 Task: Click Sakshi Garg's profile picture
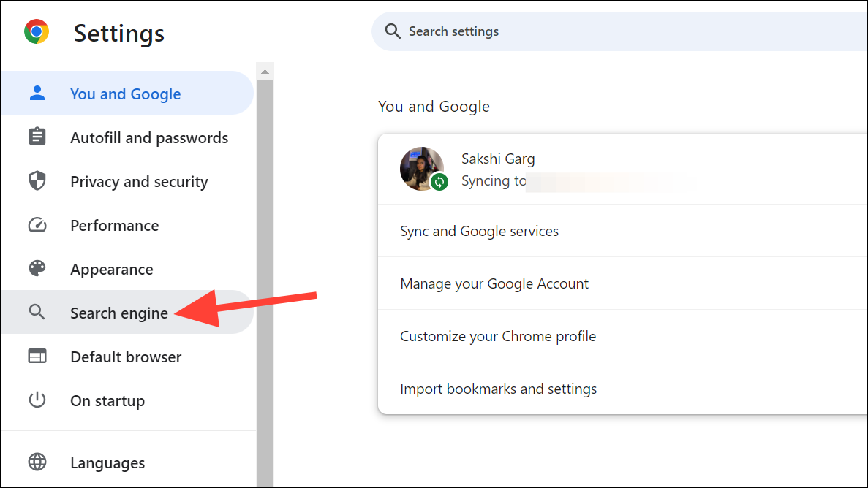(422, 169)
